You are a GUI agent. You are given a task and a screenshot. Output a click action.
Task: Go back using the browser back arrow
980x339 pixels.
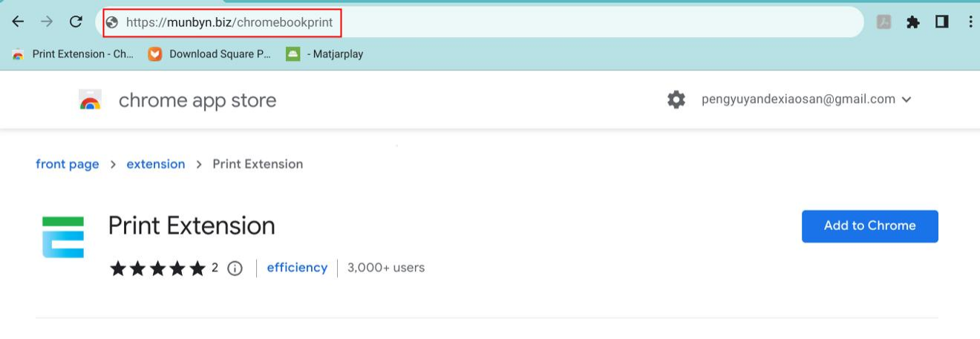(18, 22)
